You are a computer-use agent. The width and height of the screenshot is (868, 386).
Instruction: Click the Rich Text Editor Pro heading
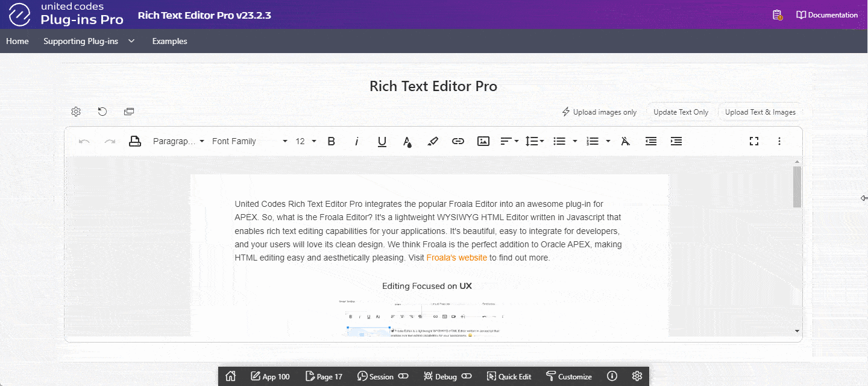point(433,86)
